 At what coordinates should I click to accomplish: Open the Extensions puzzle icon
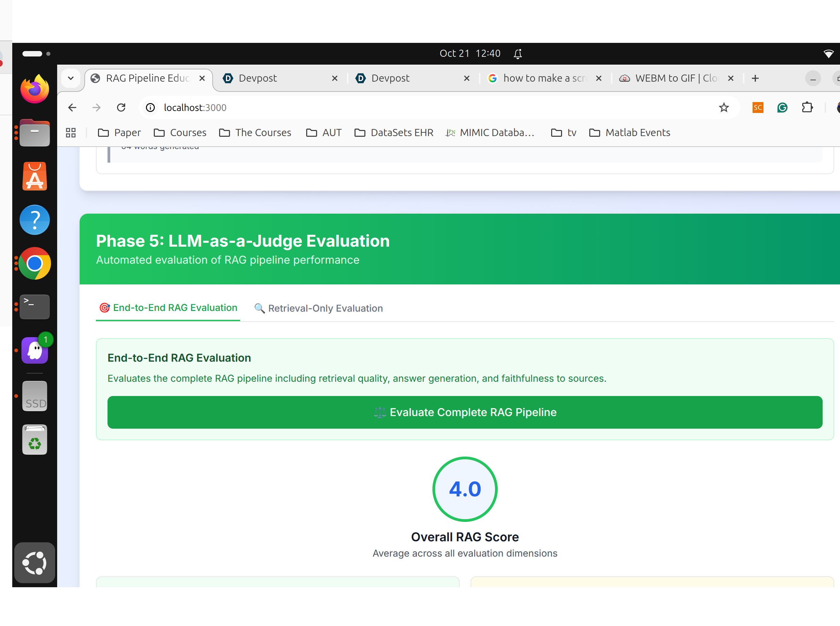[807, 108]
